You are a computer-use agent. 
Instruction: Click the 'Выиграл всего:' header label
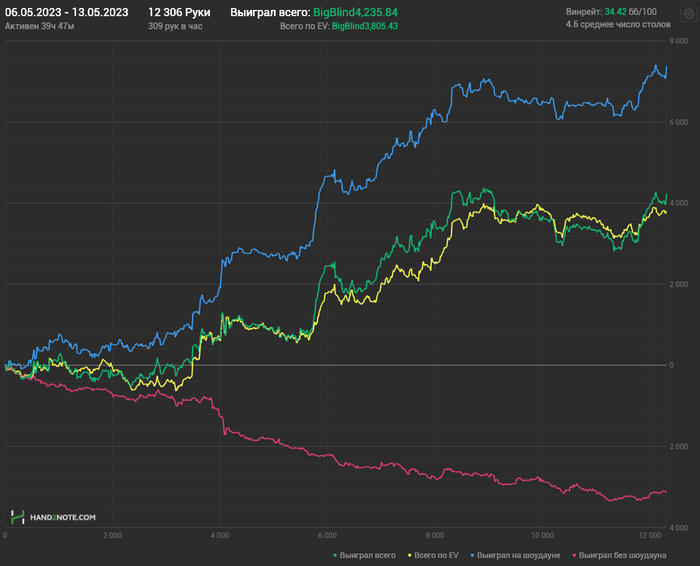270,12
